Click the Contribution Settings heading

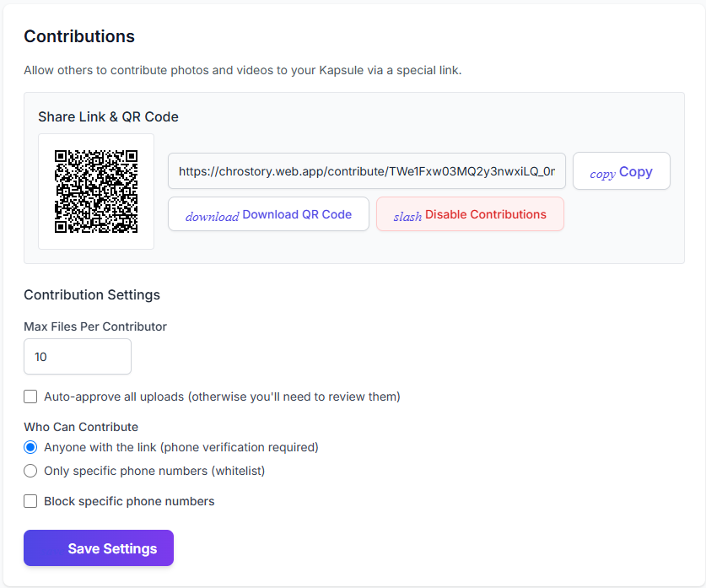92,294
